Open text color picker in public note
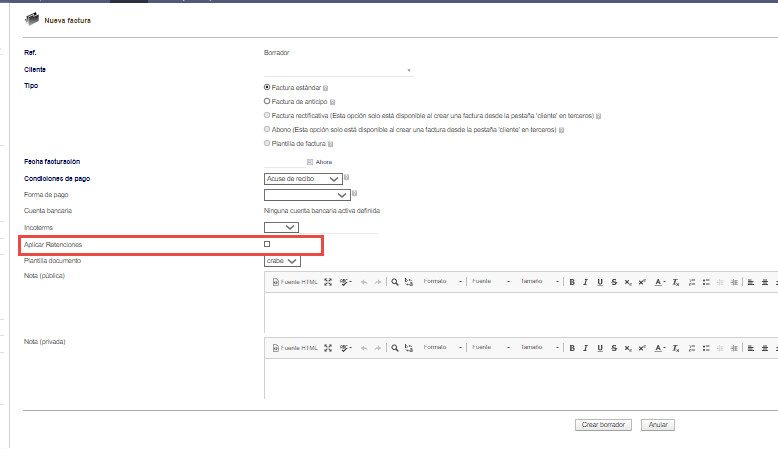Screen dimensions: 778x472 [659, 282]
